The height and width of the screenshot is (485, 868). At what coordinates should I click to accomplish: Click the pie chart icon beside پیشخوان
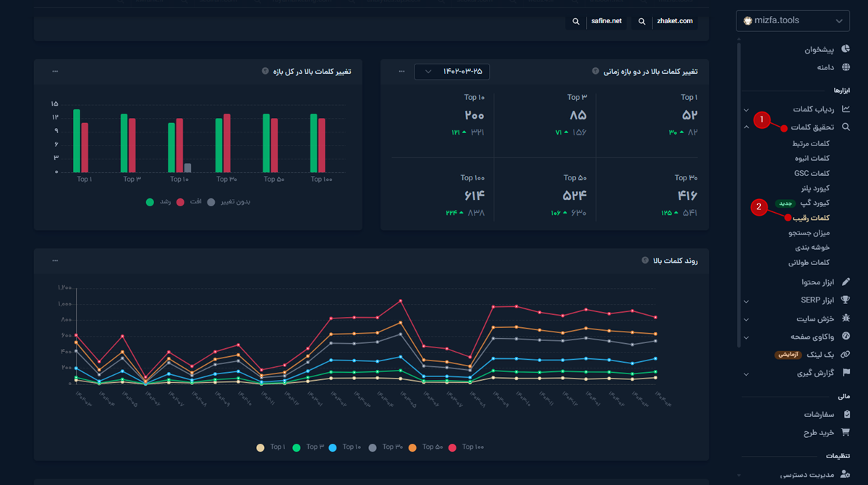pyautogui.click(x=846, y=50)
